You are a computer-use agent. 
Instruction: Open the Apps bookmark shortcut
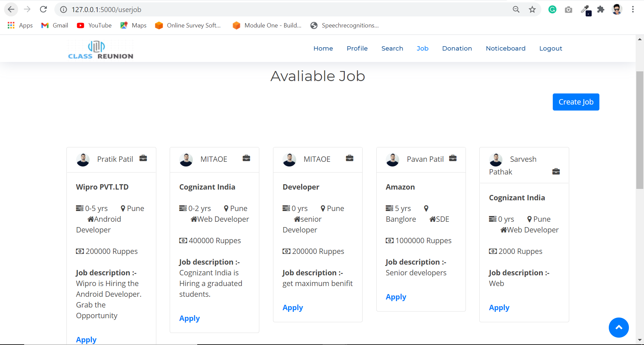click(20, 25)
